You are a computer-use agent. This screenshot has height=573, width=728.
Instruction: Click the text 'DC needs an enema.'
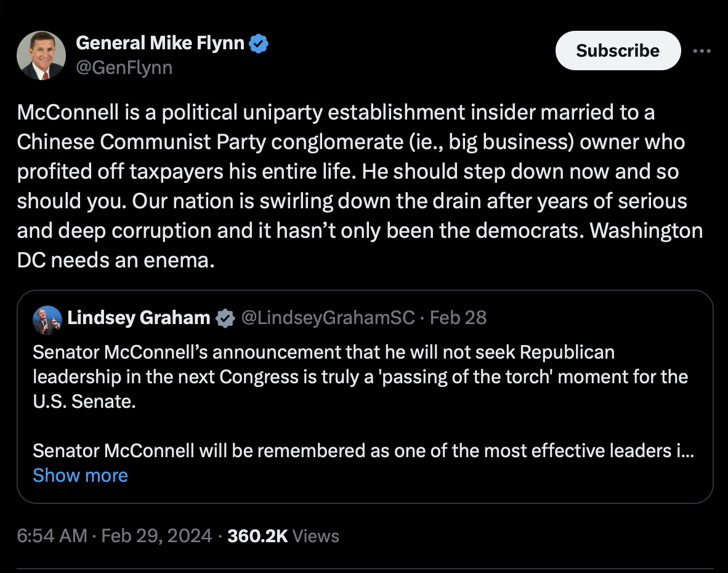click(x=116, y=261)
